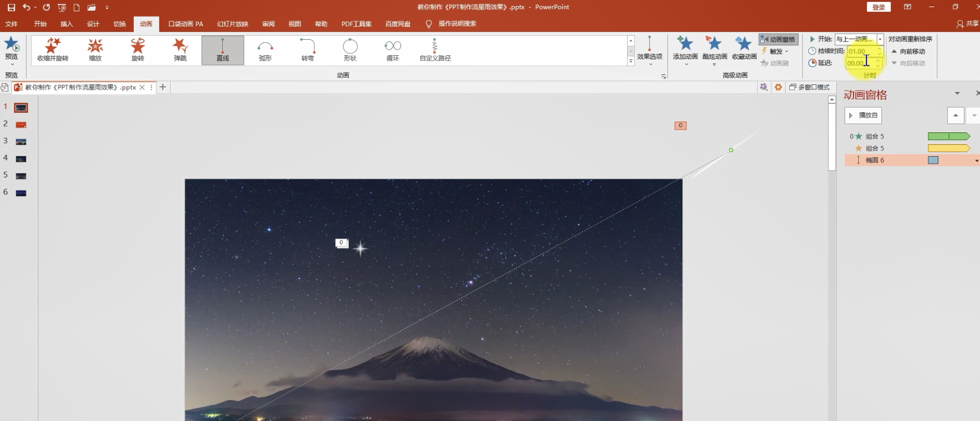Open the 开始 start timing combo box
This screenshot has width=980, height=421.
click(859, 39)
